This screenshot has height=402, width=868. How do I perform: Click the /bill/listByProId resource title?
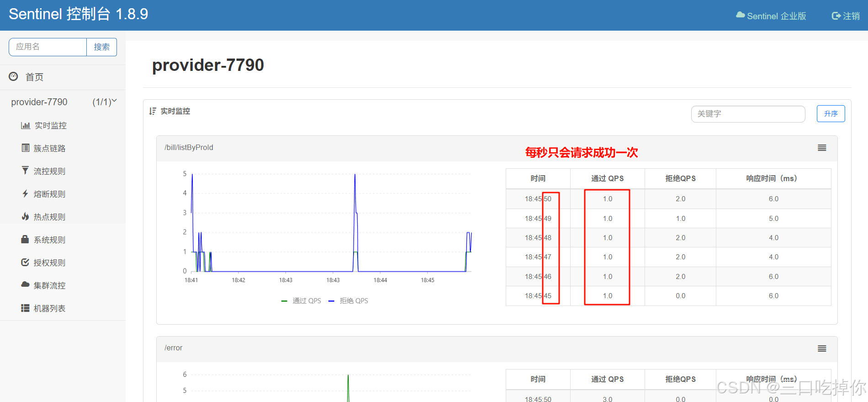tap(189, 147)
